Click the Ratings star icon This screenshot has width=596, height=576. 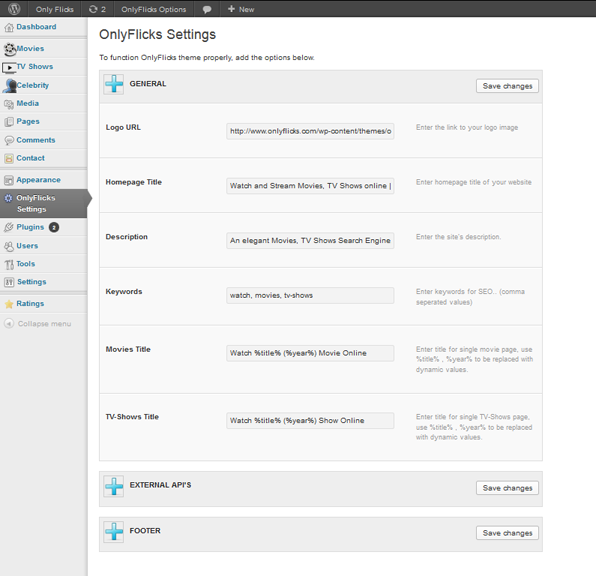(x=9, y=304)
